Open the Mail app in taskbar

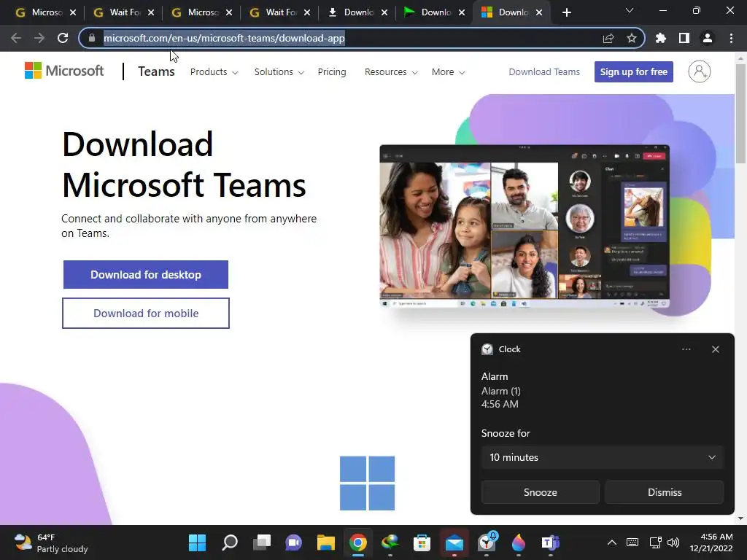pyautogui.click(x=454, y=542)
